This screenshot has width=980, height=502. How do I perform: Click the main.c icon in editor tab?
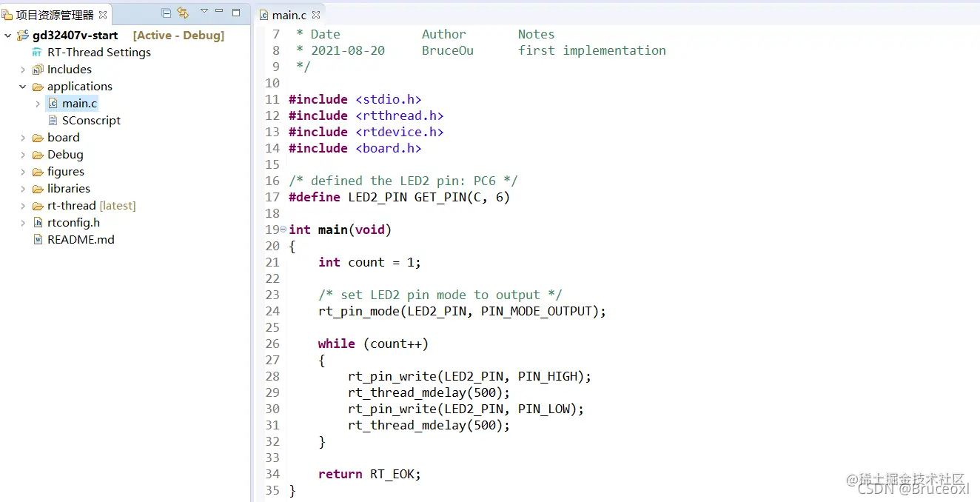tap(264, 15)
